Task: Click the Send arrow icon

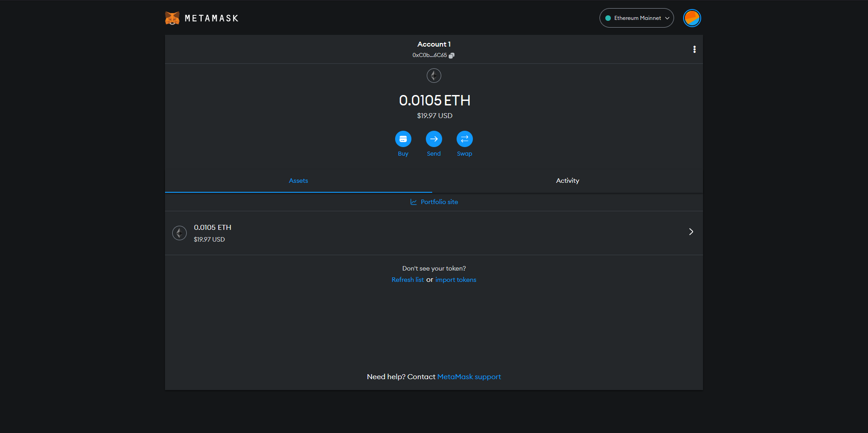Action: pyautogui.click(x=434, y=139)
